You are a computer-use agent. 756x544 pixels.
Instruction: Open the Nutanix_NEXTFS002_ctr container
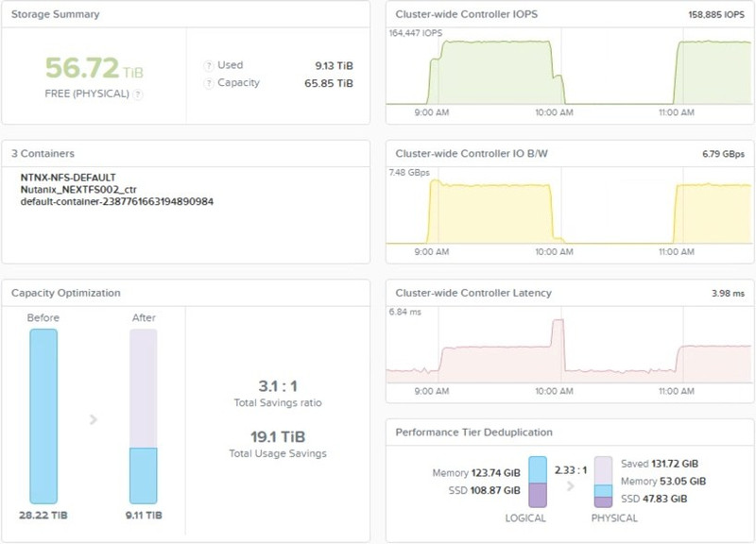tap(78, 190)
